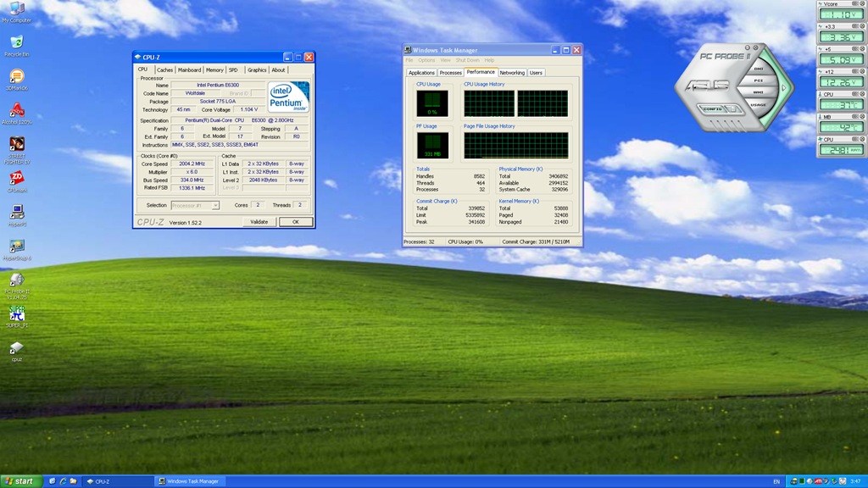The image size is (868, 488).
Task: Open the cpuz desktop shortcut
Action: coord(16,348)
